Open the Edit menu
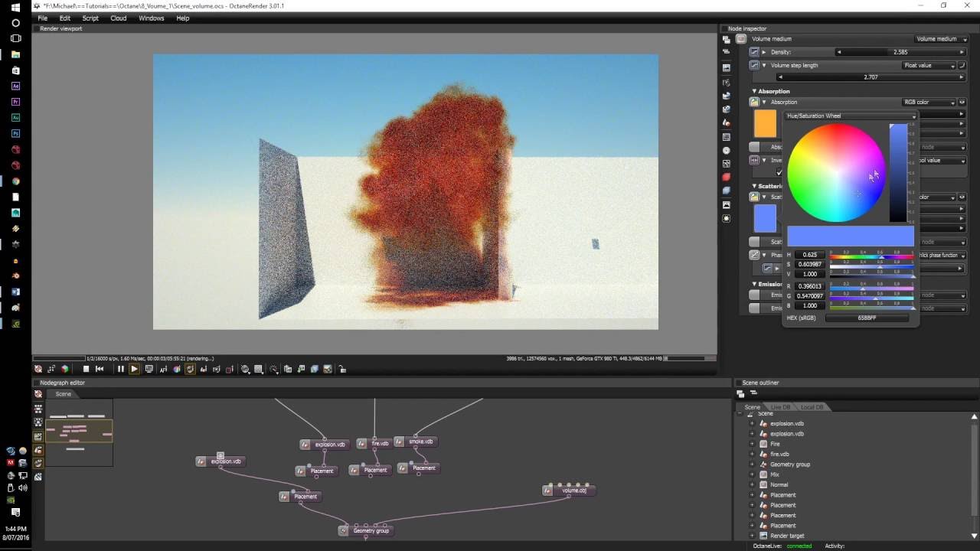This screenshot has height=551, width=980. click(65, 18)
